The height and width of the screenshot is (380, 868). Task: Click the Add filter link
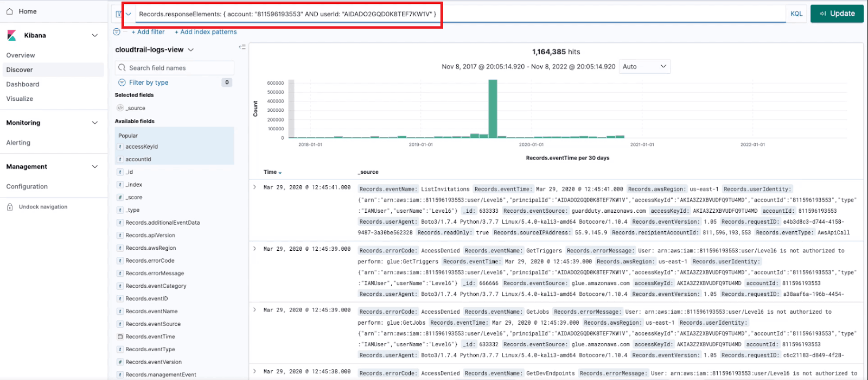tap(148, 32)
